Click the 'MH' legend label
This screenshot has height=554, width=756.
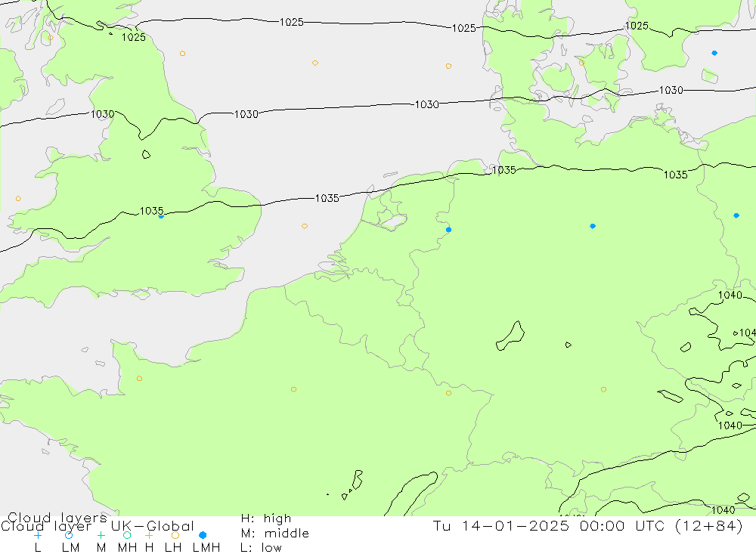(127, 548)
